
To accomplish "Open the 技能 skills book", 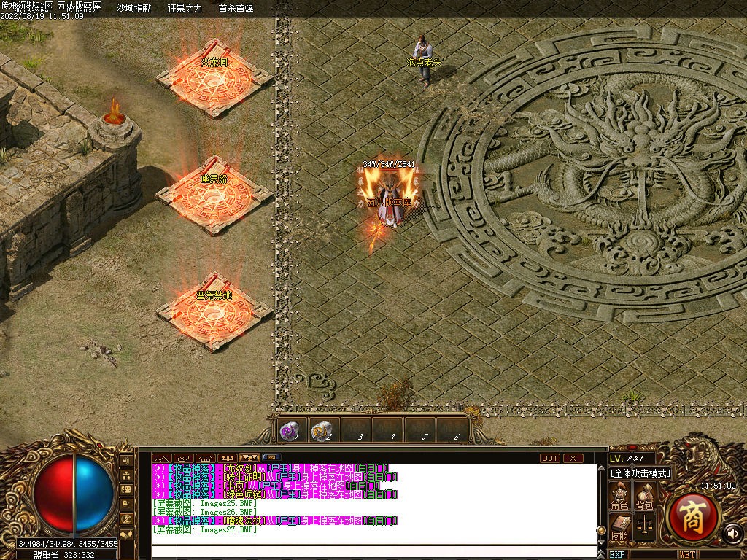I will tap(619, 528).
